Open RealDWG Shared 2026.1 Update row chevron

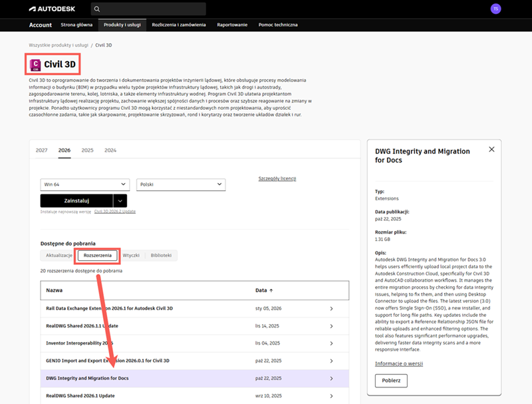click(x=331, y=396)
